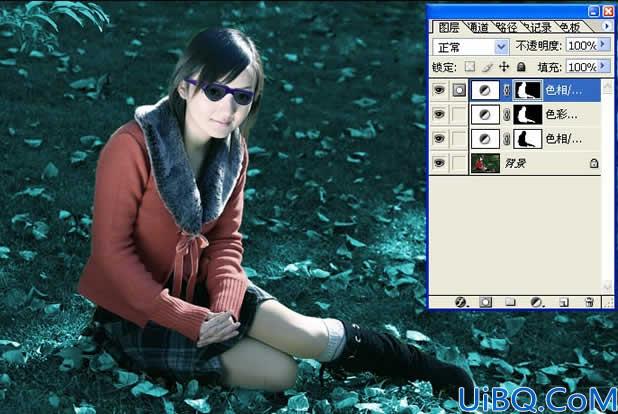Select the 背景 layer image thumbnail

click(x=485, y=163)
